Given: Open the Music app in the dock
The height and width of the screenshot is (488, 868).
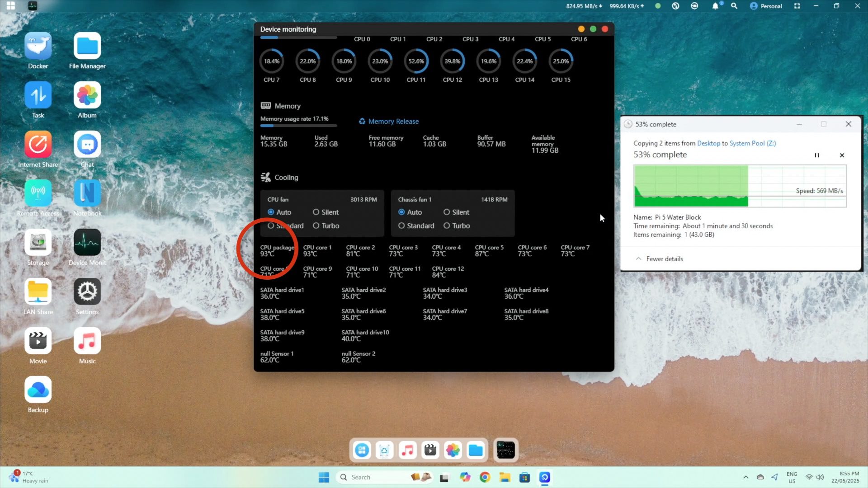Looking at the screenshot, I should (x=407, y=450).
